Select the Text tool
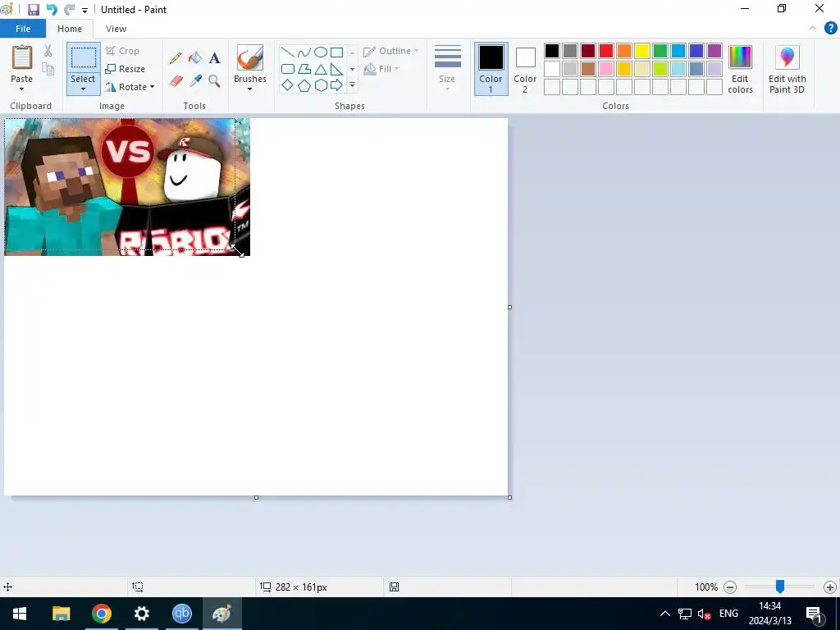This screenshot has width=840, height=630. click(214, 58)
